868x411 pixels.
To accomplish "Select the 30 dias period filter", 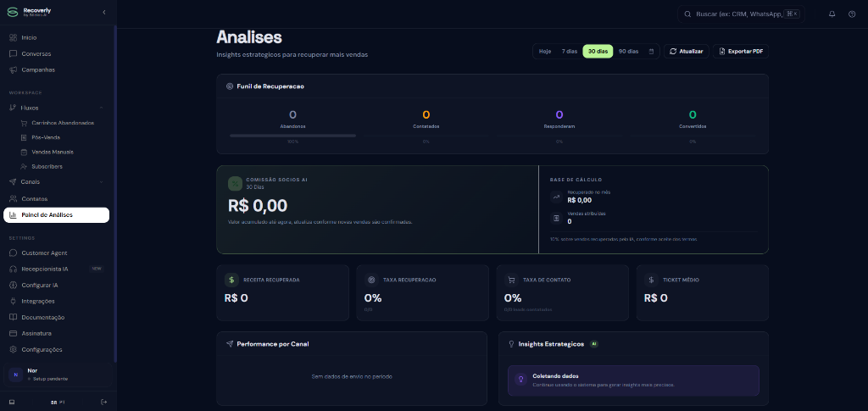I will pos(598,52).
